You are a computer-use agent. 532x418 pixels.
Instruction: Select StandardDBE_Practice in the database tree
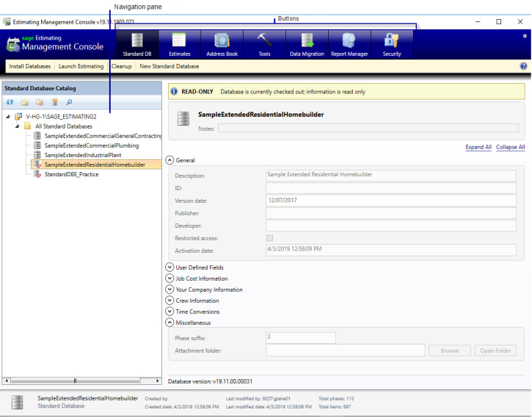71,174
